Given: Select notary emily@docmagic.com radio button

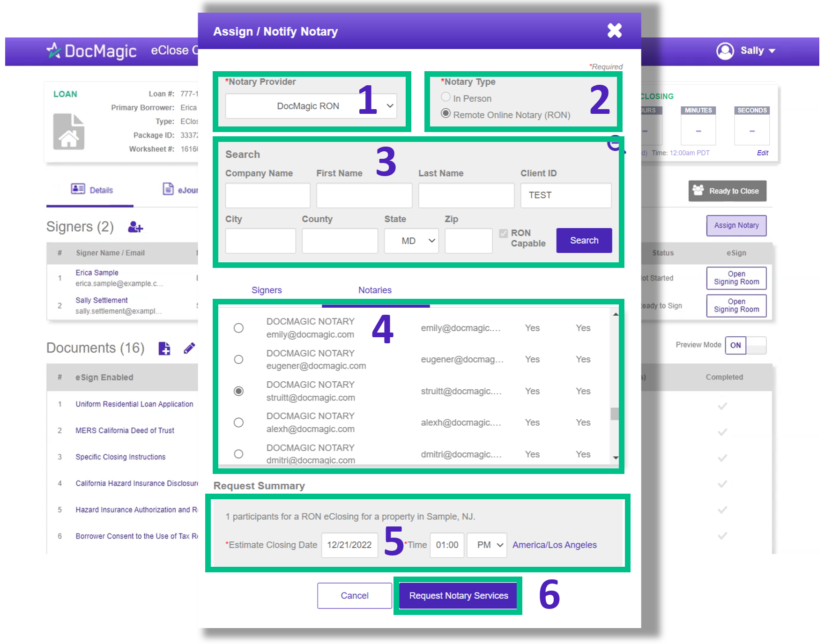Looking at the screenshot, I should pos(238,328).
